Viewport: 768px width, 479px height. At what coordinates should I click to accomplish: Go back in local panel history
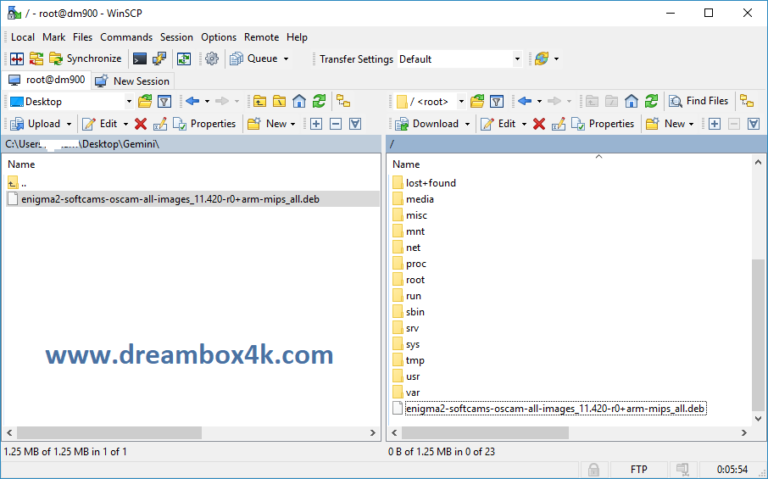coord(192,101)
